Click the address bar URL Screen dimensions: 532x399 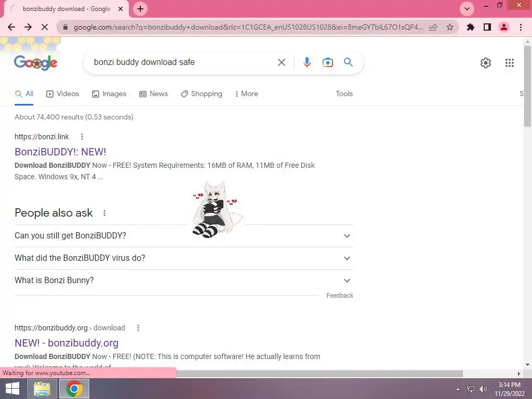click(x=248, y=27)
